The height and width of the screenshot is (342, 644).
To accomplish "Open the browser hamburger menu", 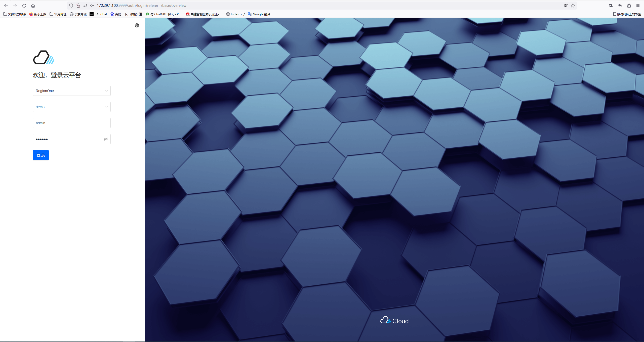I will (638, 6).
